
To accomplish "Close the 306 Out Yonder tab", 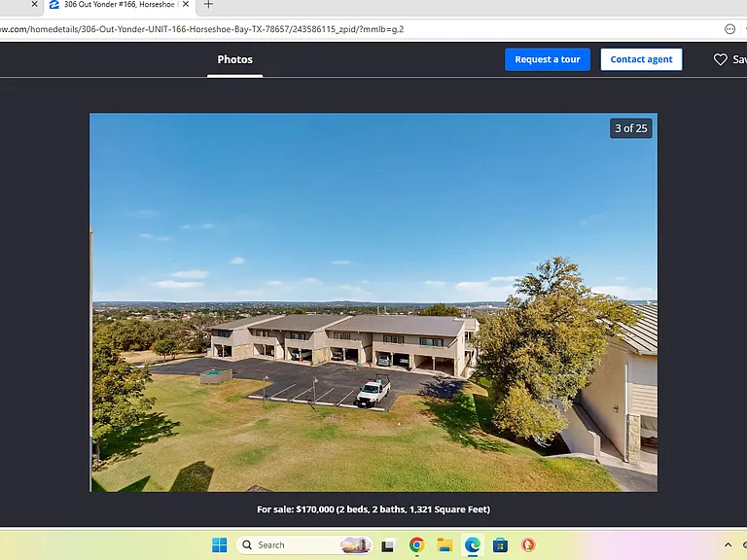I will (x=186, y=4).
